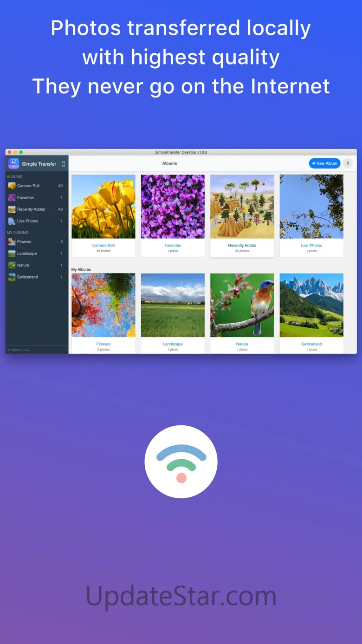Viewport: 362px width, 644px height.
Task: Click the phone device icon in sidebar header
Action: point(64,164)
